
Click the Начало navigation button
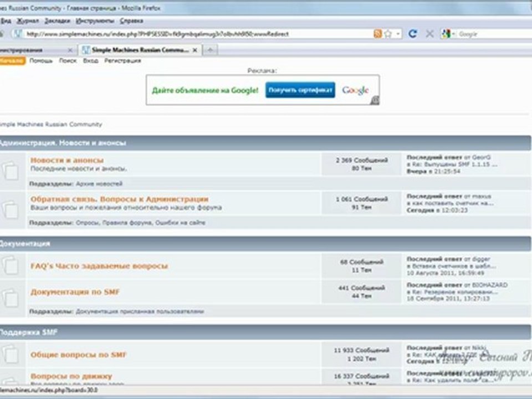(x=12, y=61)
